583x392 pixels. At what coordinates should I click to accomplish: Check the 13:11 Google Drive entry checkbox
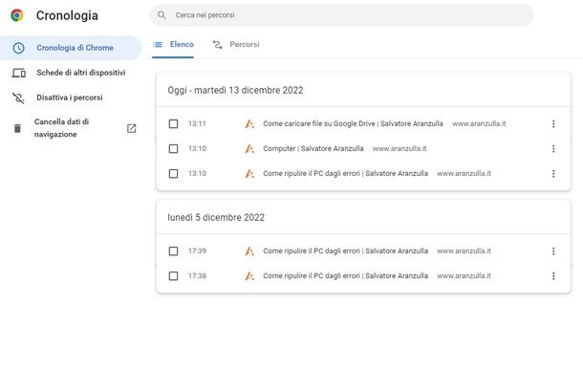click(173, 124)
